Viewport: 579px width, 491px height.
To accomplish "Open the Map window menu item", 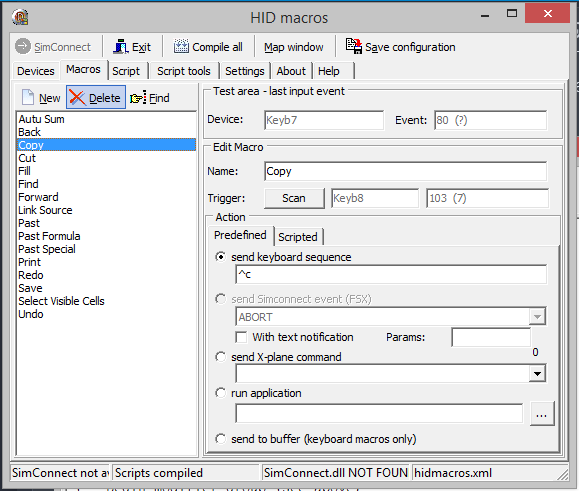I will (294, 47).
